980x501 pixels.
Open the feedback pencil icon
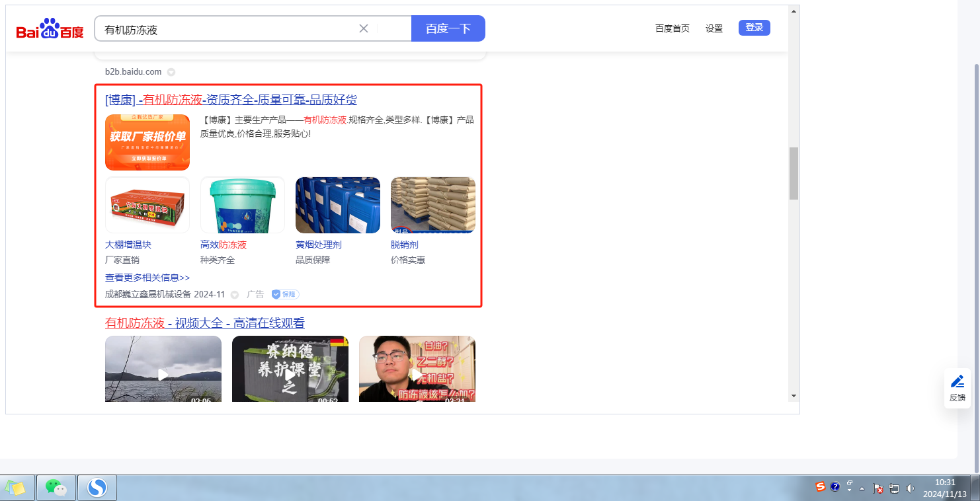click(957, 381)
